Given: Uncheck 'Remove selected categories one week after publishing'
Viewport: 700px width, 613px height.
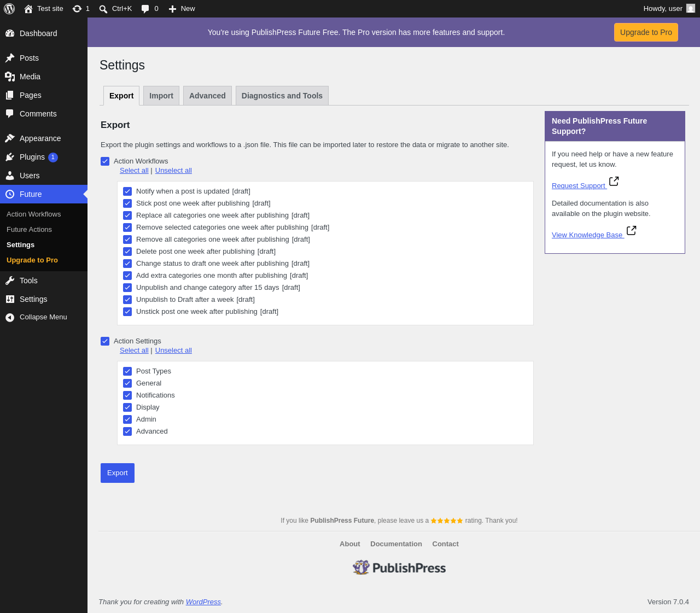Looking at the screenshot, I should pyautogui.click(x=127, y=227).
